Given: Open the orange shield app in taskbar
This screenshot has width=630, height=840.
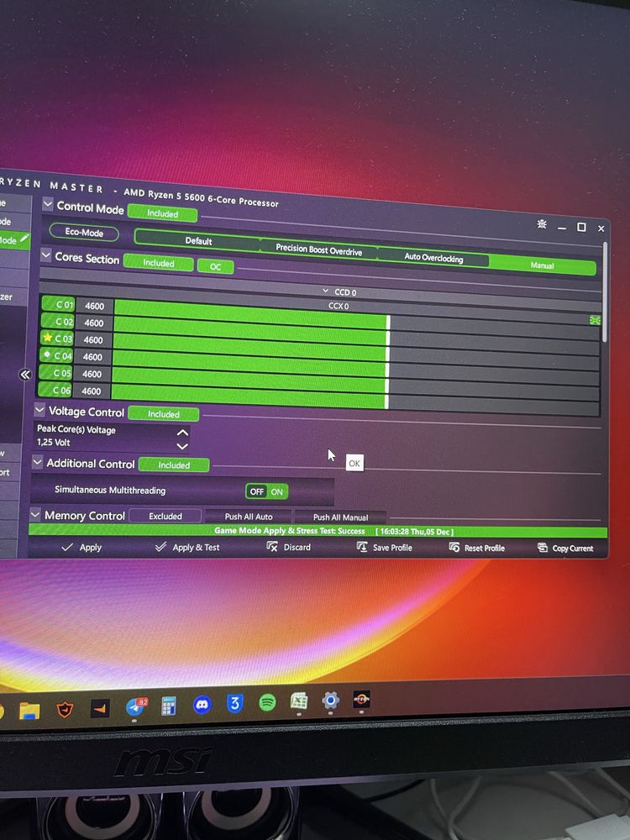Looking at the screenshot, I should click(x=65, y=709).
